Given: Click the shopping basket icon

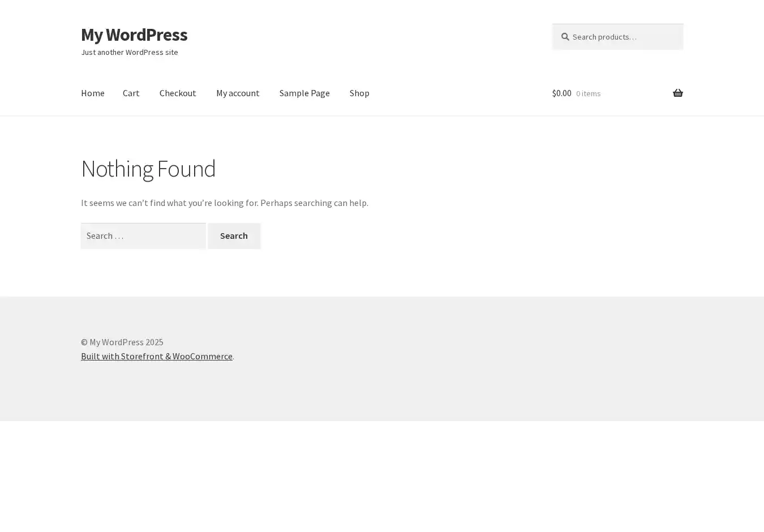Looking at the screenshot, I should tap(677, 93).
